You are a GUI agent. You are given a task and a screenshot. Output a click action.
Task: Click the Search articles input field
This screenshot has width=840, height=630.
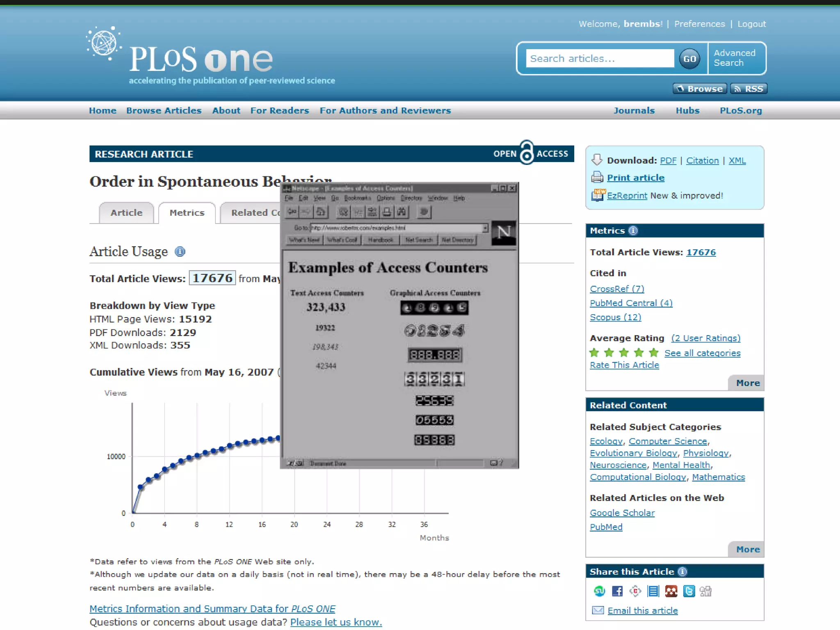[x=599, y=58]
